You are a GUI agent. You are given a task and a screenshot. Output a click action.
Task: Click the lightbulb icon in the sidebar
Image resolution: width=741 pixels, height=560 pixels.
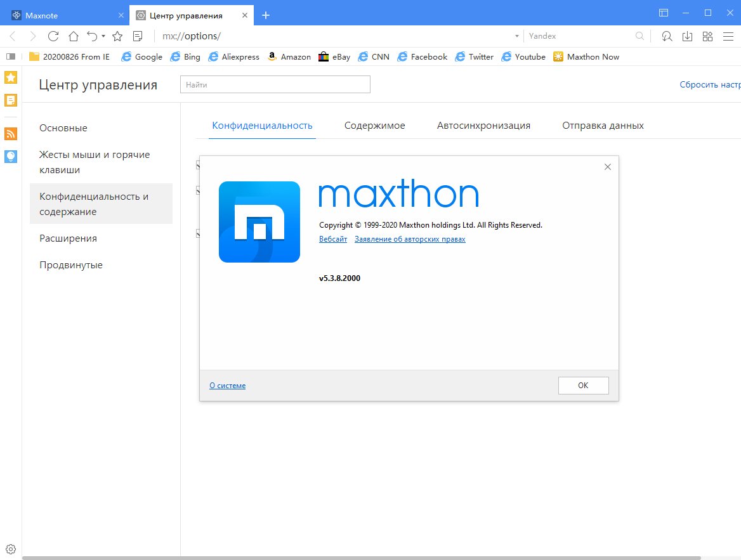pos(11,156)
